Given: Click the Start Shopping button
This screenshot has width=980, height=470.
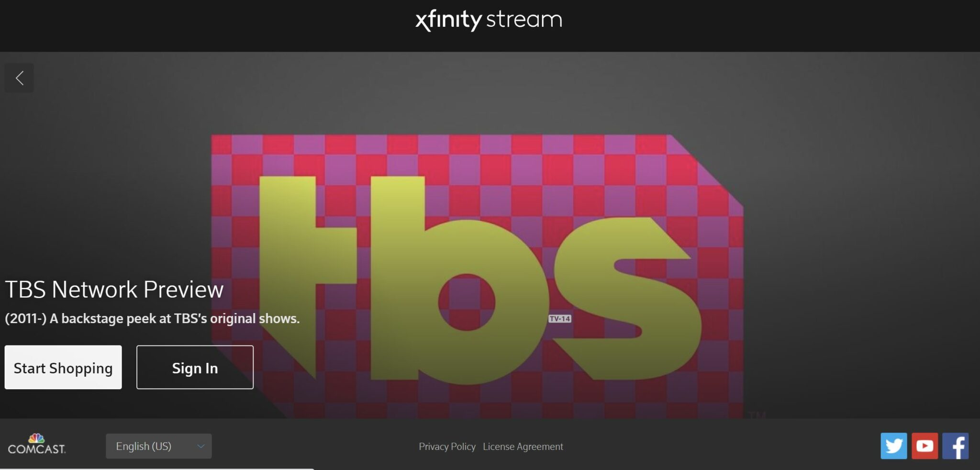Looking at the screenshot, I should tap(63, 367).
